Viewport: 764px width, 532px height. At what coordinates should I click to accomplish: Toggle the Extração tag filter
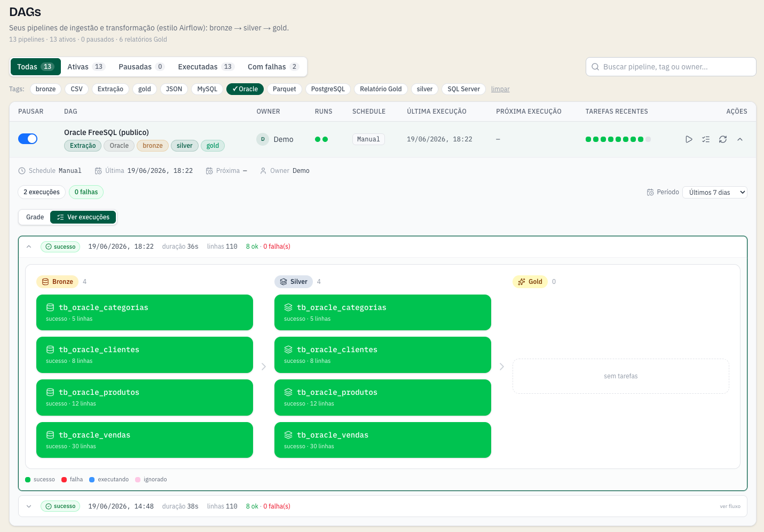tap(111, 89)
